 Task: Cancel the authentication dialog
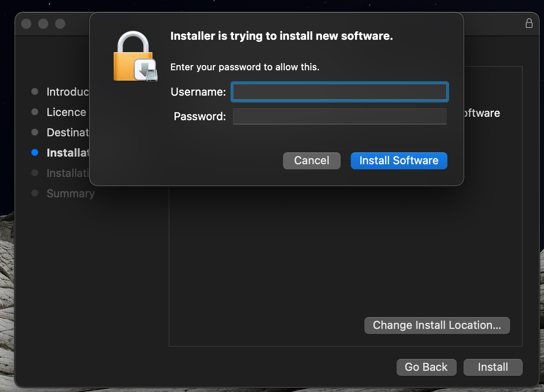[x=312, y=161]
